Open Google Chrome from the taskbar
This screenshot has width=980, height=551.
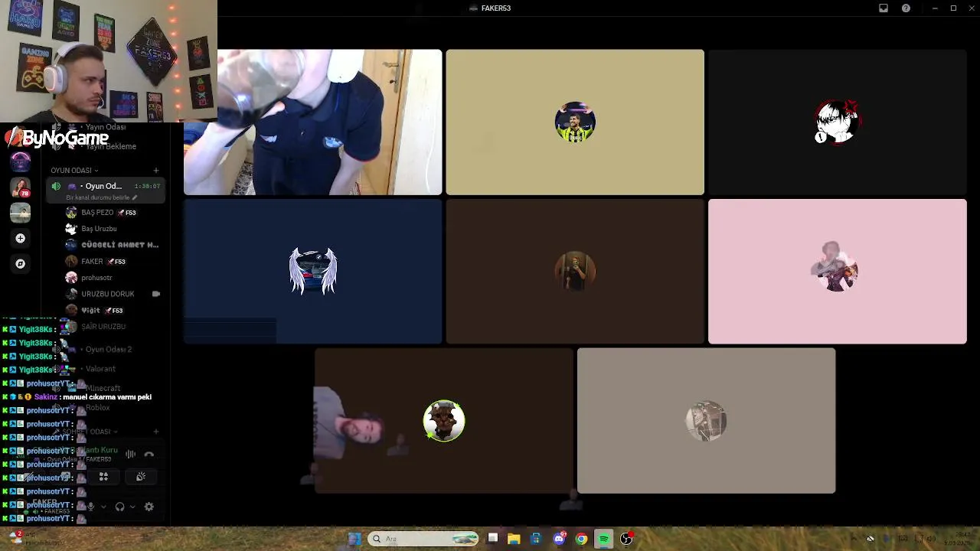coord(581,539)
